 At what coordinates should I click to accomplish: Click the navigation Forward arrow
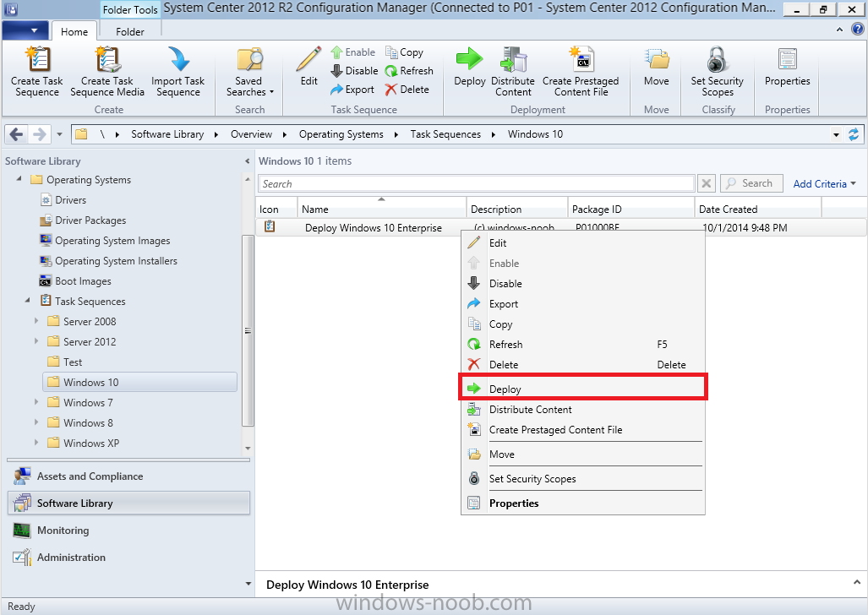point(40,134)
